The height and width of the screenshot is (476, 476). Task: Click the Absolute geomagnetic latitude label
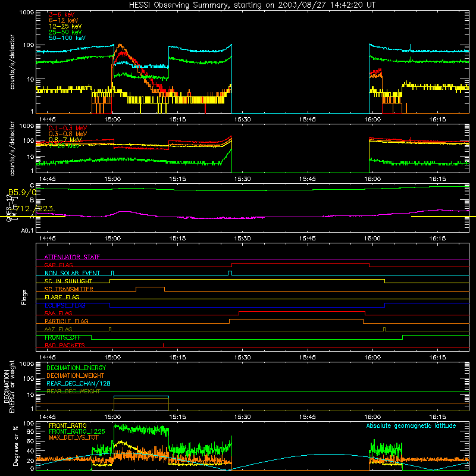click(x=411, y=426)
